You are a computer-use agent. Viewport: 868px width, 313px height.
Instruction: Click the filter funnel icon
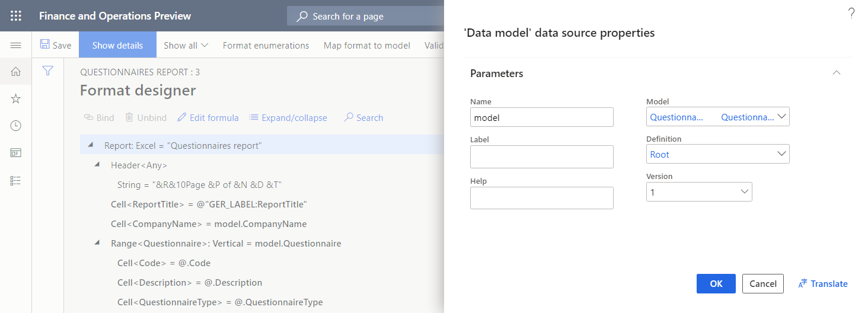point(48,71)
